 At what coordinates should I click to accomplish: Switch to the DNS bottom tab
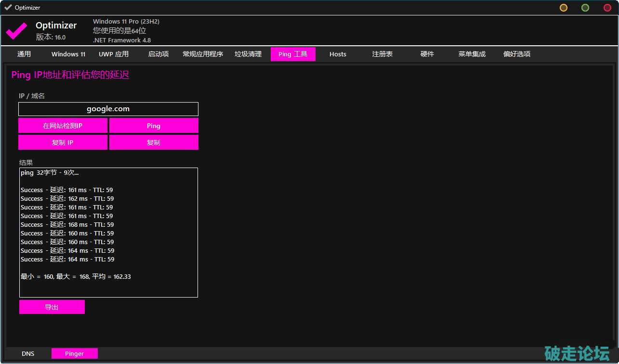[28, 353]
